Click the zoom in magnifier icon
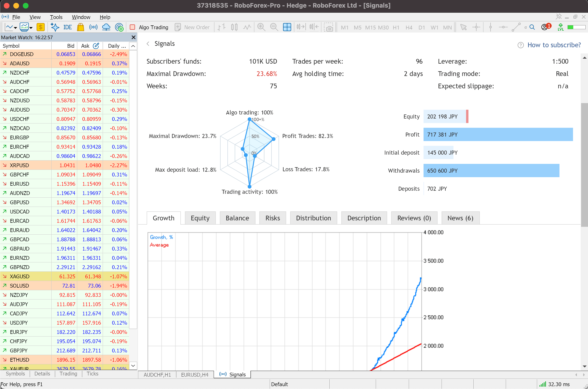 pyautogui.click(x=261, y=27)
